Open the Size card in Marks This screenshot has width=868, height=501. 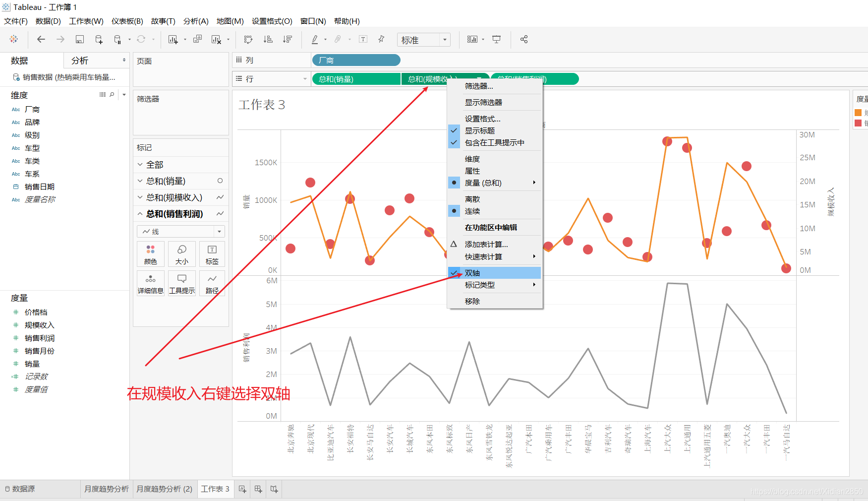(x=182, y=254)
